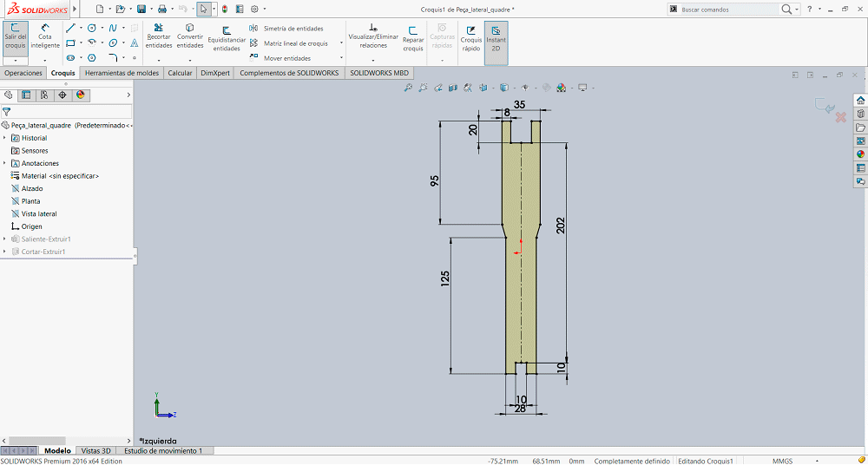Open the Recortar entidades trim tool
This screenshot has height=465, width=868.
(x=159, y=36)
